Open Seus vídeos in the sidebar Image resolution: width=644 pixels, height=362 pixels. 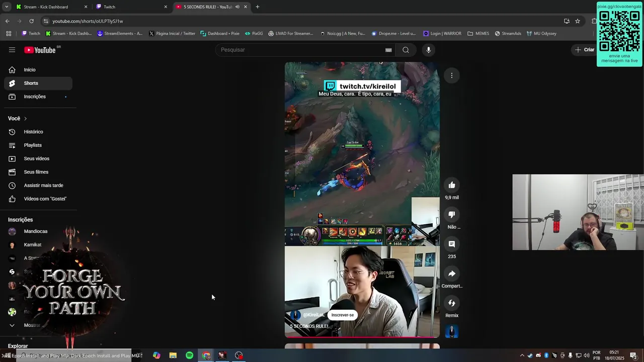38,158
